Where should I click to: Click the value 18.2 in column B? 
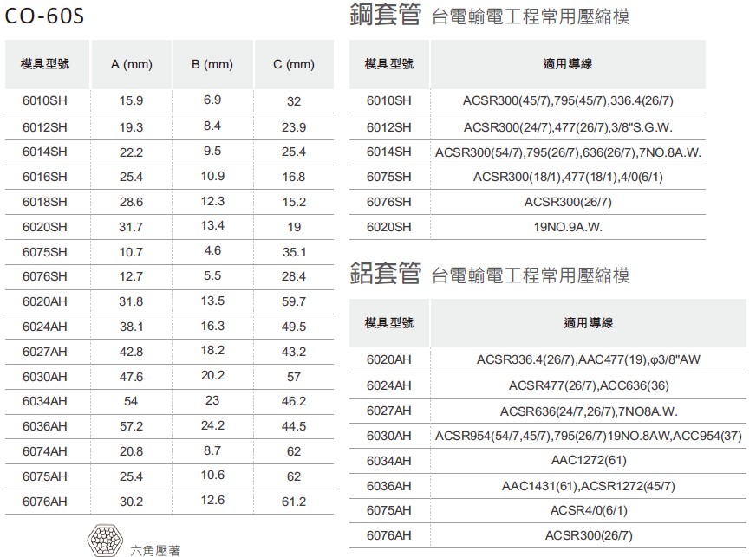212,350
